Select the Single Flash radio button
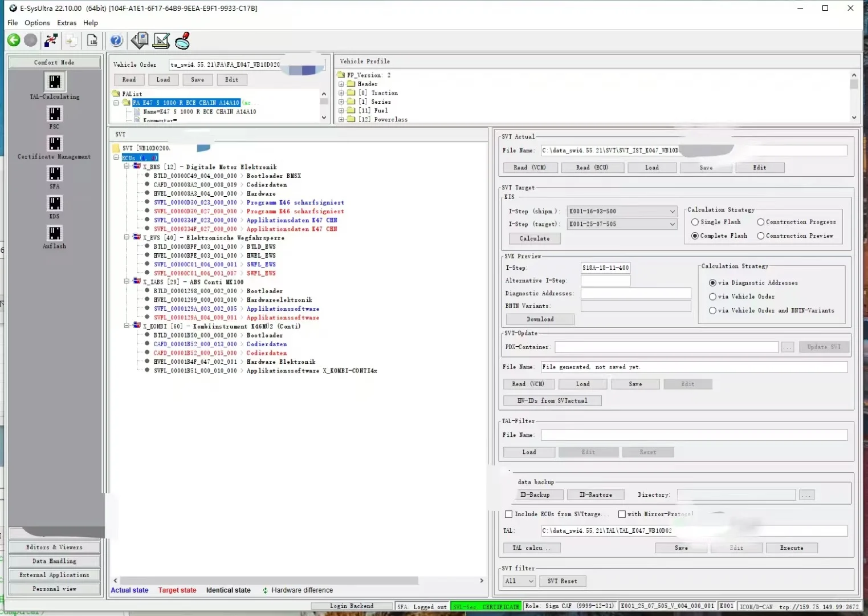This screenshot has width=868, height=616. point(695,222)
